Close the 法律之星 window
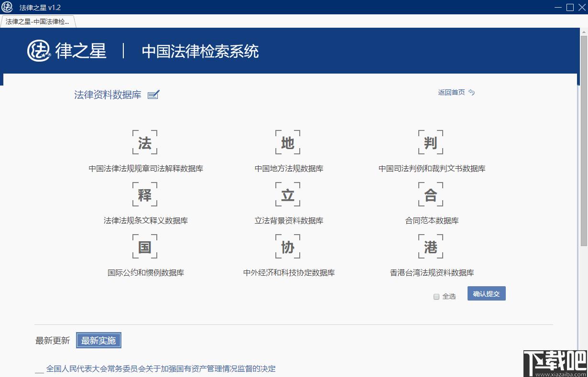The height and width of the screenshot is (377, 588). [581, 7]
